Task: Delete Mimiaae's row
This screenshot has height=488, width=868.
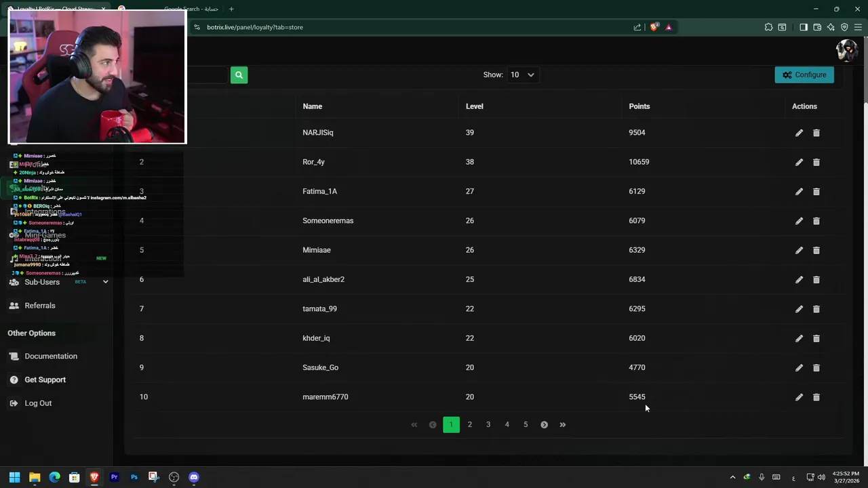Action: click(x=816, y=250)
